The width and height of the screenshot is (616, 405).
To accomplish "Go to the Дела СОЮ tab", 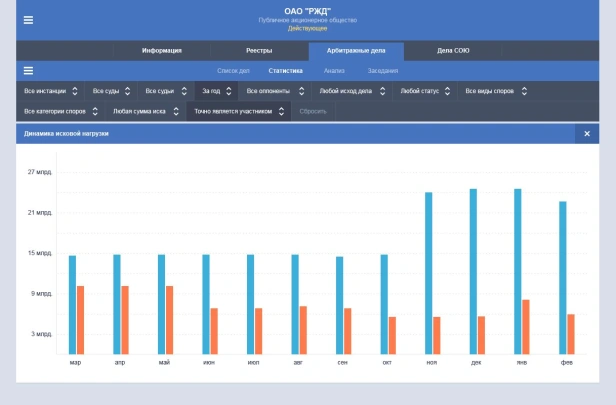I will coord(453,51).
